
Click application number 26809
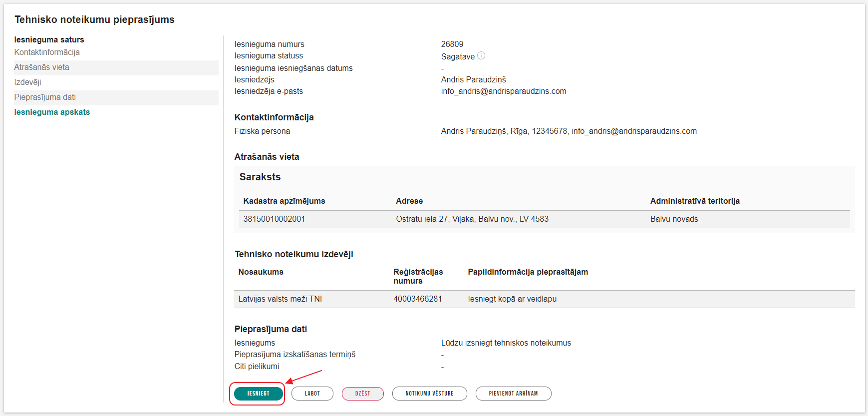pos(452,44)
